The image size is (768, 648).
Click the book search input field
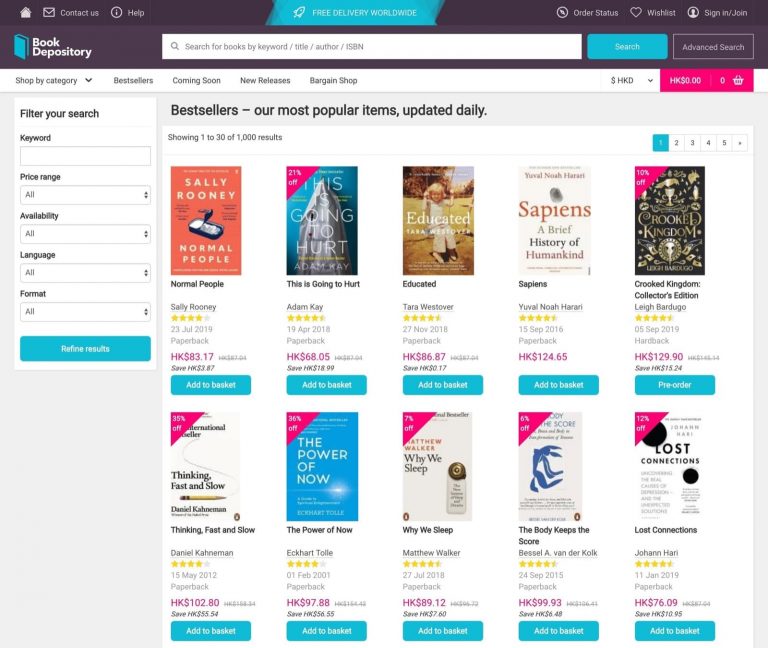point(372,47)
